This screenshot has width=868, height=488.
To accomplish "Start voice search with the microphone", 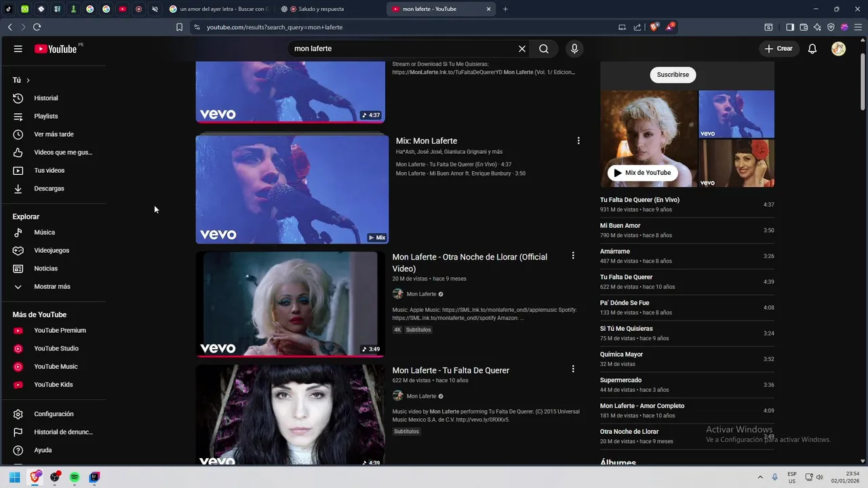I will click(x=574, y=49).
